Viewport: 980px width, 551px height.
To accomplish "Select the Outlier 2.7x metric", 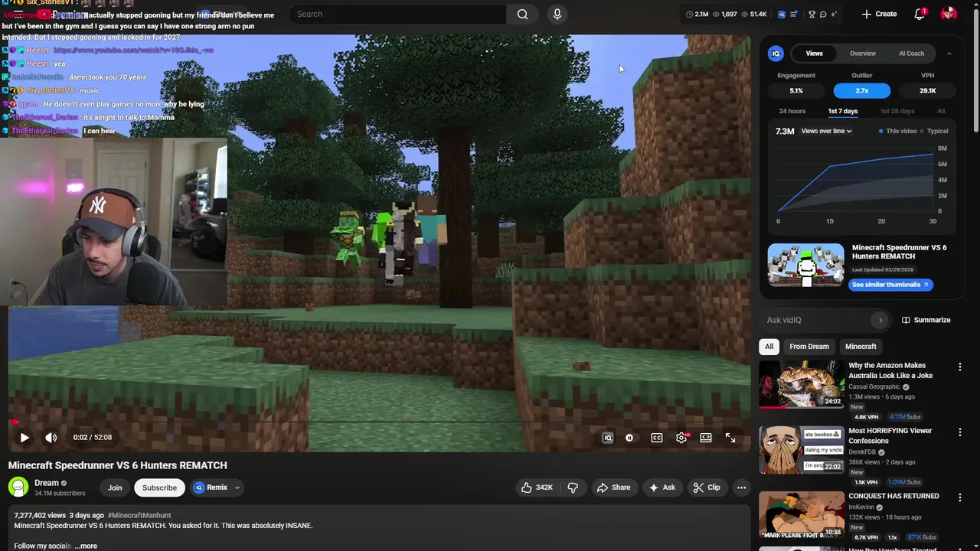I will coord(862,90).
